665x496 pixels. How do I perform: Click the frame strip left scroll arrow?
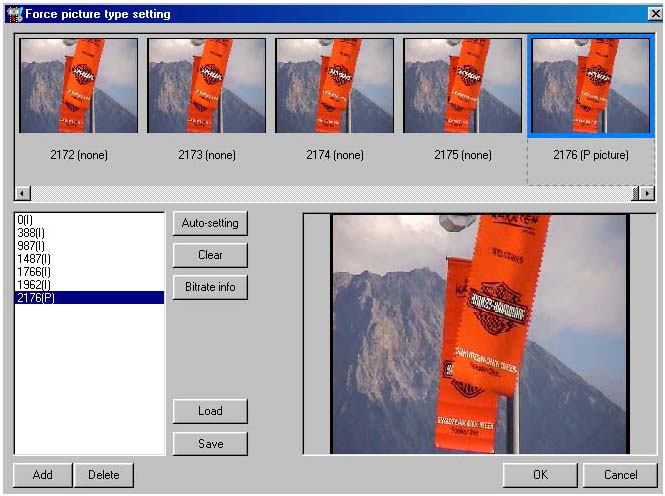[22, 193]
